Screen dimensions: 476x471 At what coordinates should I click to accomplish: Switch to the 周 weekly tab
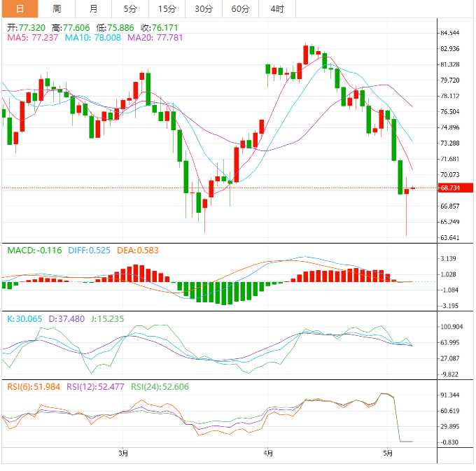pos(57,9)
